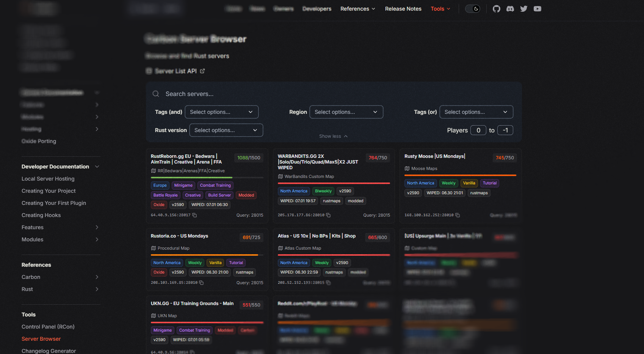Image resolution: width=644 pixels, height=354 pixels.
Task: Click external link icon beside Server List API
Action: tap(202, 71)
